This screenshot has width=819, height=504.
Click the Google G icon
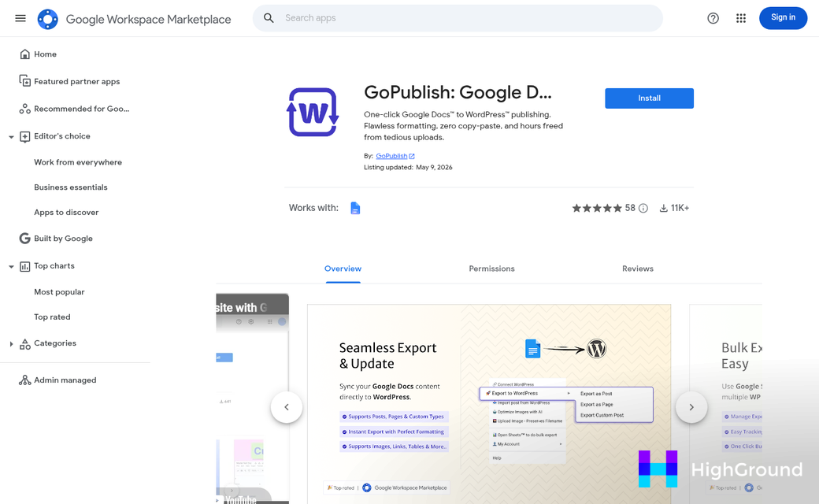[24, 239]
